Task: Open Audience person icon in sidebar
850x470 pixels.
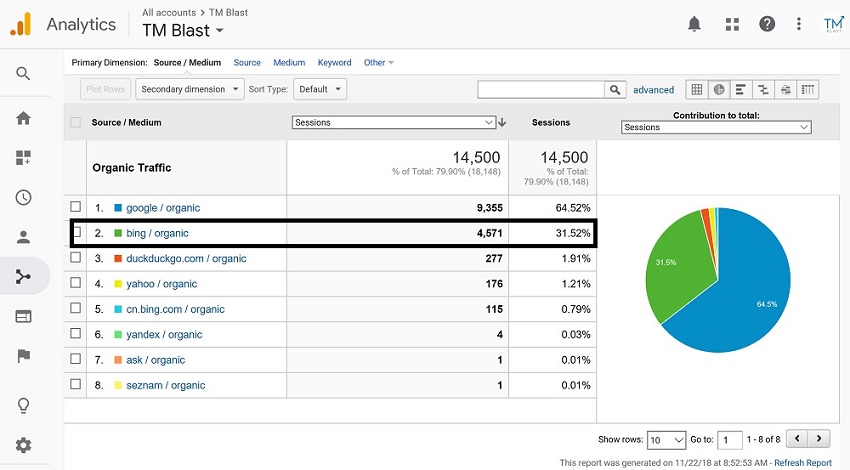Action: [23, 237]
